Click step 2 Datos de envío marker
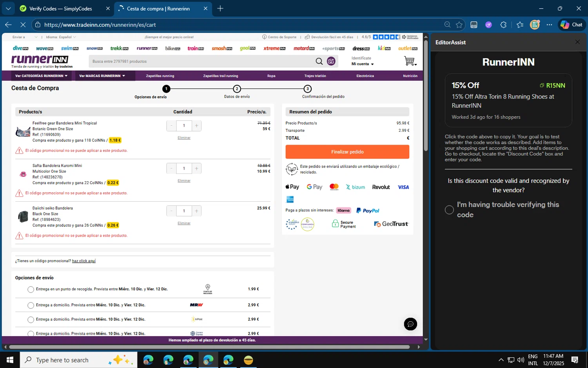588x368 pixels. click(237, 89)
